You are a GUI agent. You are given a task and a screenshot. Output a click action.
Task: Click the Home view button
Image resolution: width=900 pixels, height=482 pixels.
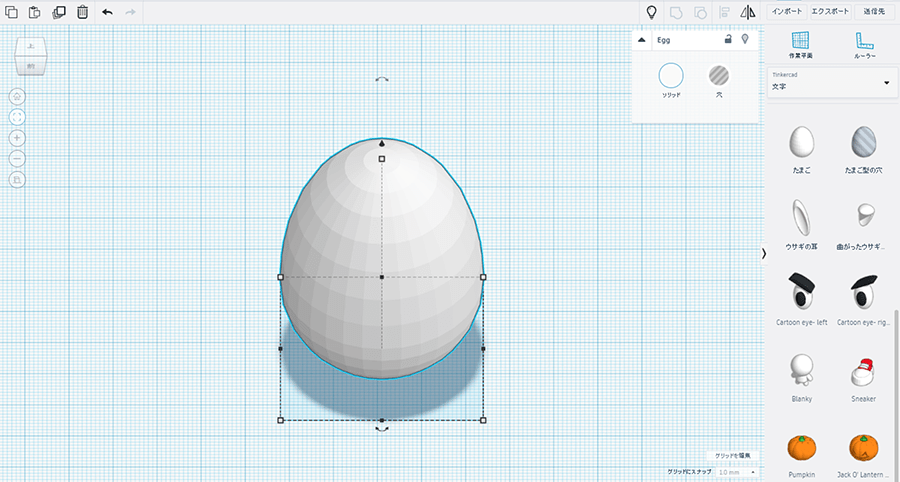pyautogui.click(x=17, y=96)
